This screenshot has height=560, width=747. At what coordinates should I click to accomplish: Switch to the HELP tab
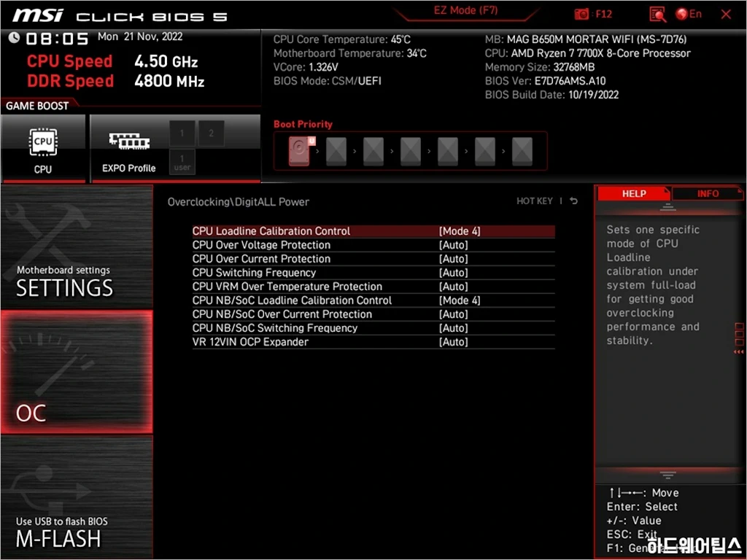coord(634,193)
